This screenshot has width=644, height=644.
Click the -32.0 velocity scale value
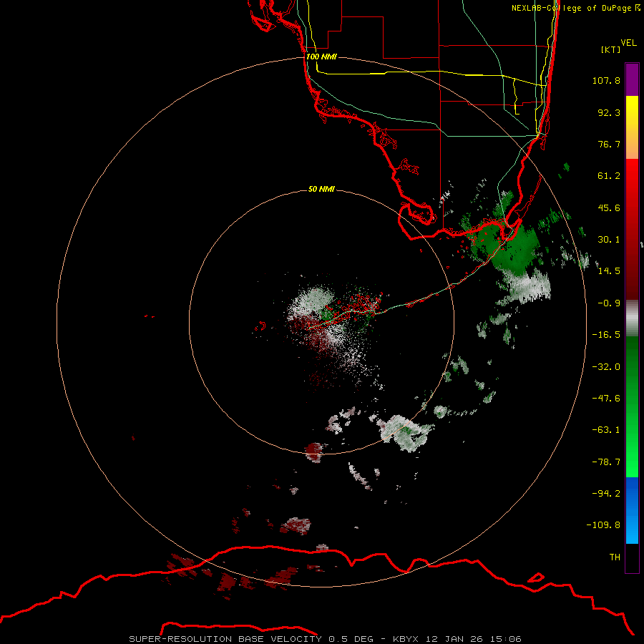(x=606, y=367)
